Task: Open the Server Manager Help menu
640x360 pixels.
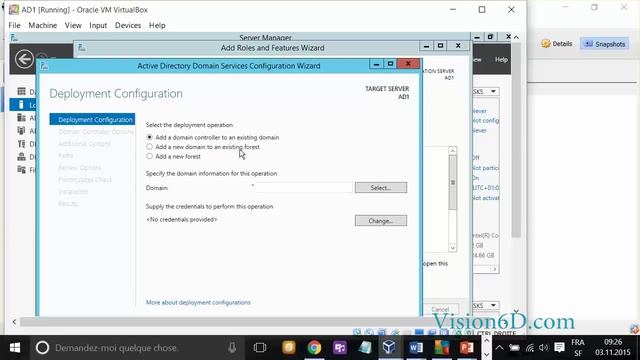Action: (x=501, y=60)
